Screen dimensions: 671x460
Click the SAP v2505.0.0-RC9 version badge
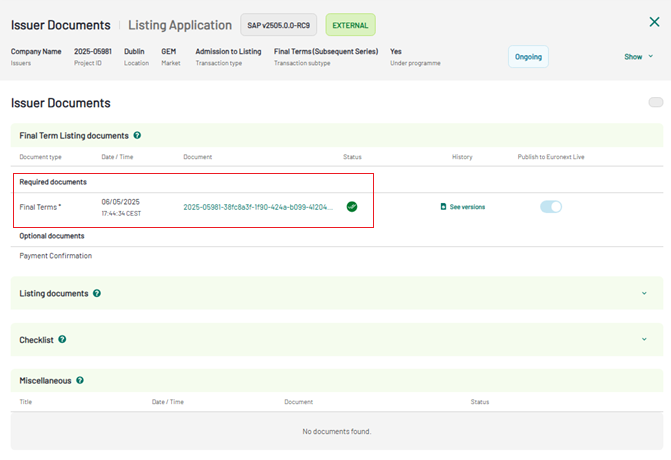tap(279, 25)
